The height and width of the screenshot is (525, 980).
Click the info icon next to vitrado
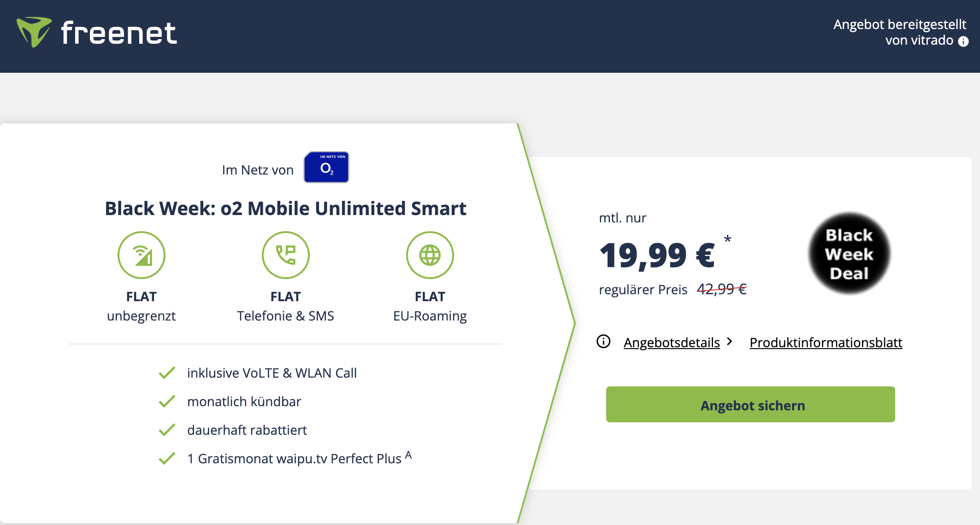[x=963, y=42]
